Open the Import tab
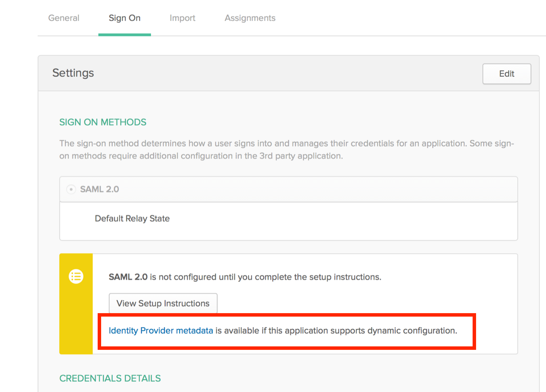 click(183, 18)
